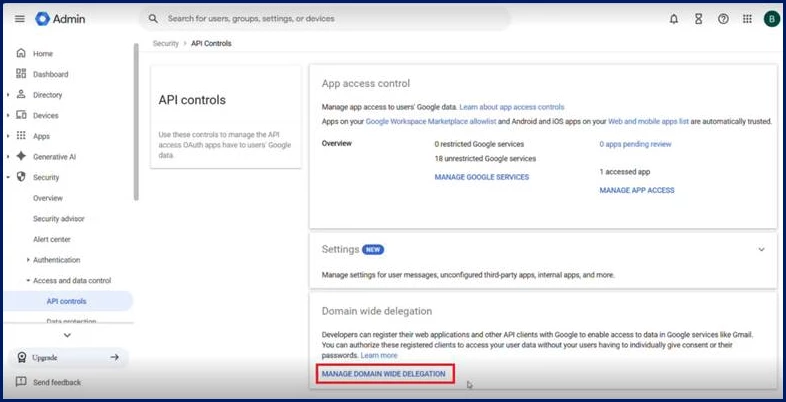Click the NEW badge beside Settings
This screenshot has width=786, height=402.
click(373, 249)
